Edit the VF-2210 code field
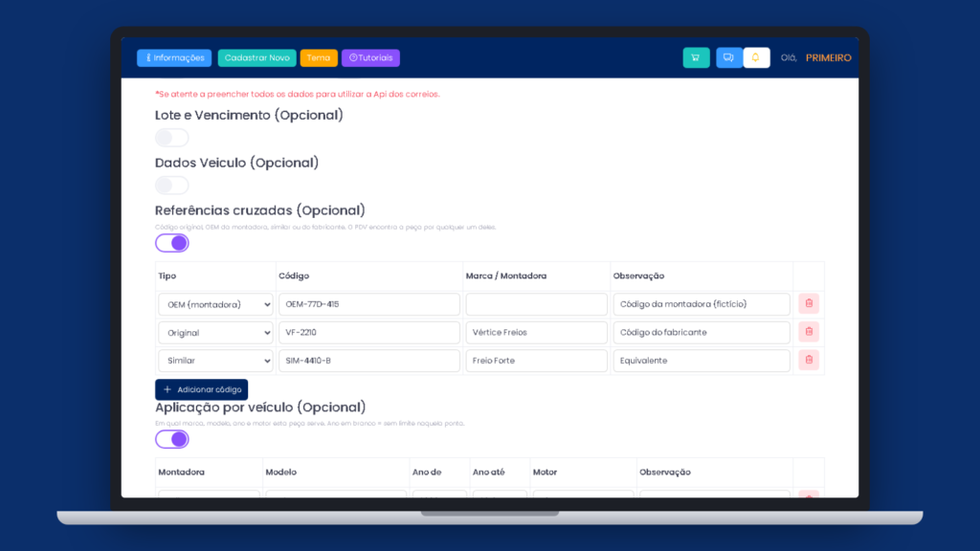This screenshot has height=551, width=980. [369, 332]
